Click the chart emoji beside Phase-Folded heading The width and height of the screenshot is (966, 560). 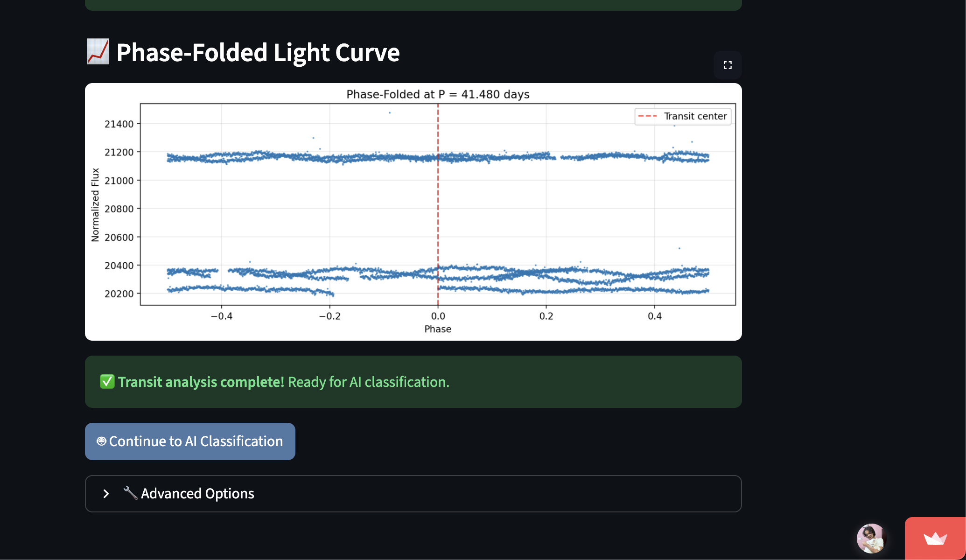pyautogui.click(x=98, y=52)
